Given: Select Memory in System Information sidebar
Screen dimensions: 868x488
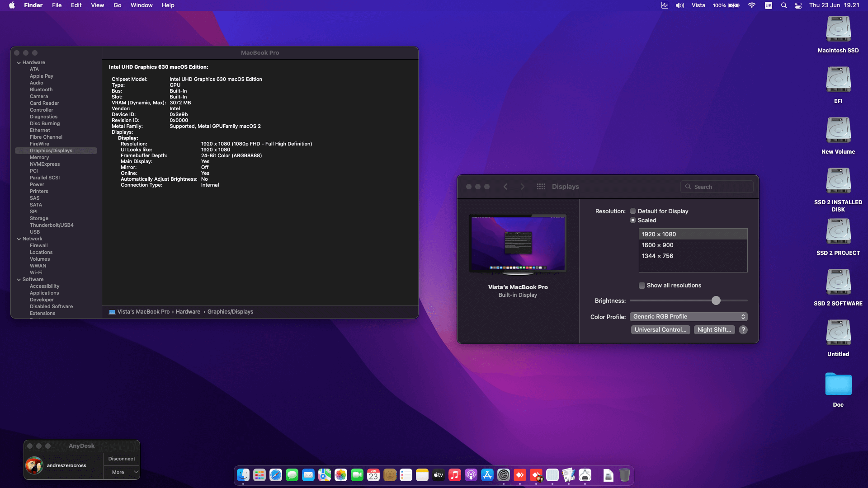Looking at the screenshot, I should point(39,158).
